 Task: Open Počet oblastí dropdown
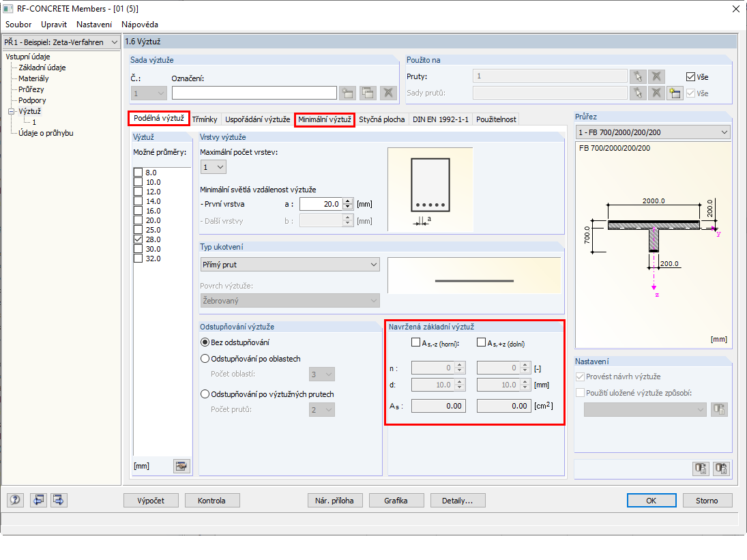322,374
